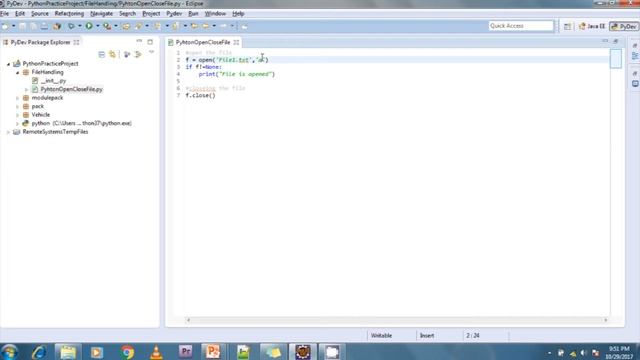
Task: Open the Package Explorer View Menu arrow
Action: coord(151,53)
